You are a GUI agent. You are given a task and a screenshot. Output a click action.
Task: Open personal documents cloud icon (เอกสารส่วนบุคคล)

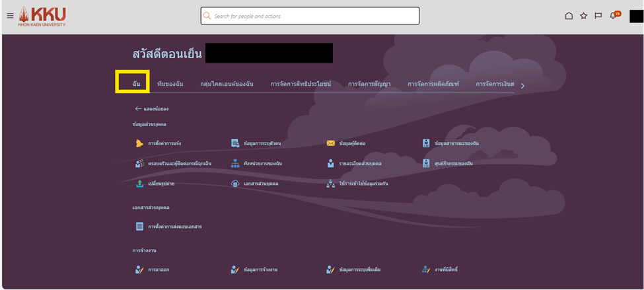click(x=235, y=184)
